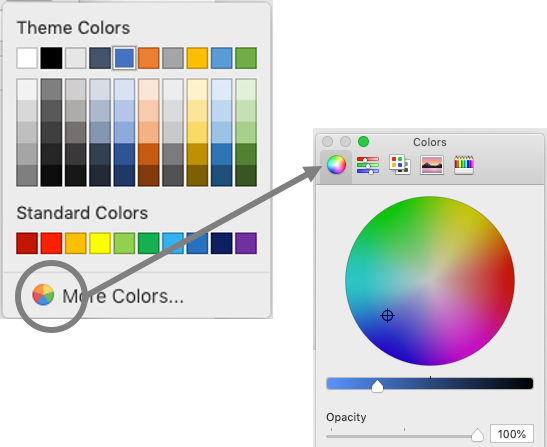Select the light gray theme color swatch
Viewport: 547px width, 447px height.
coord(76,58)
